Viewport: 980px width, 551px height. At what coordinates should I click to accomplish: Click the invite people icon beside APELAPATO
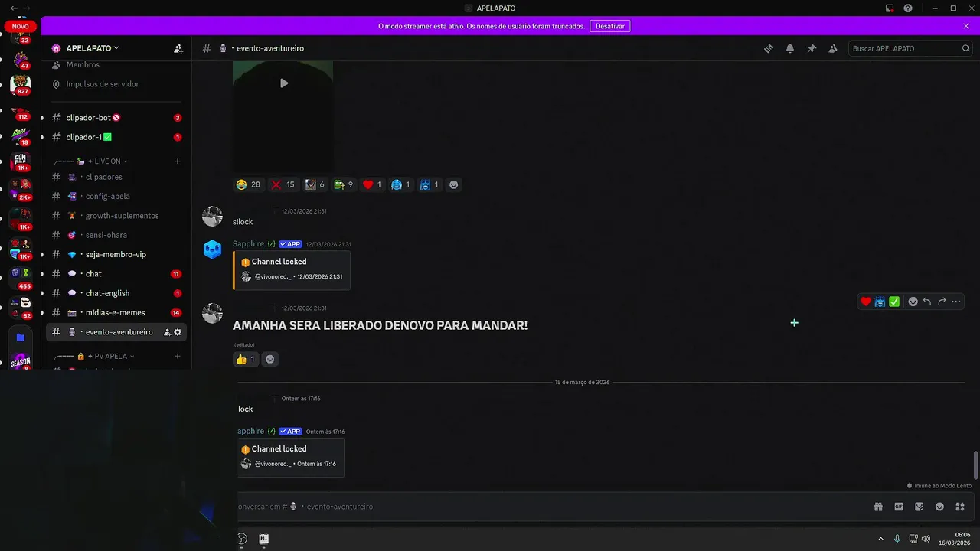[178, 48]
